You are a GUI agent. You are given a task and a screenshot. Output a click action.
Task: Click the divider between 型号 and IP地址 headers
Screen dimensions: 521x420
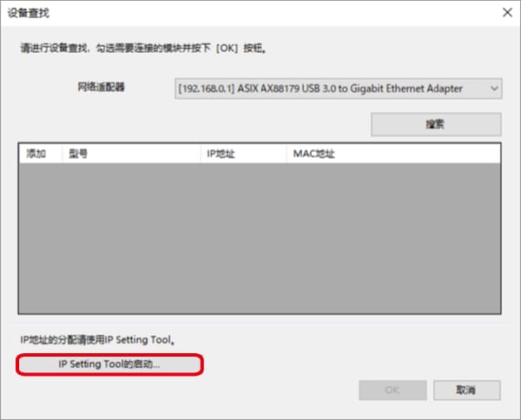(x=201, y=154)
